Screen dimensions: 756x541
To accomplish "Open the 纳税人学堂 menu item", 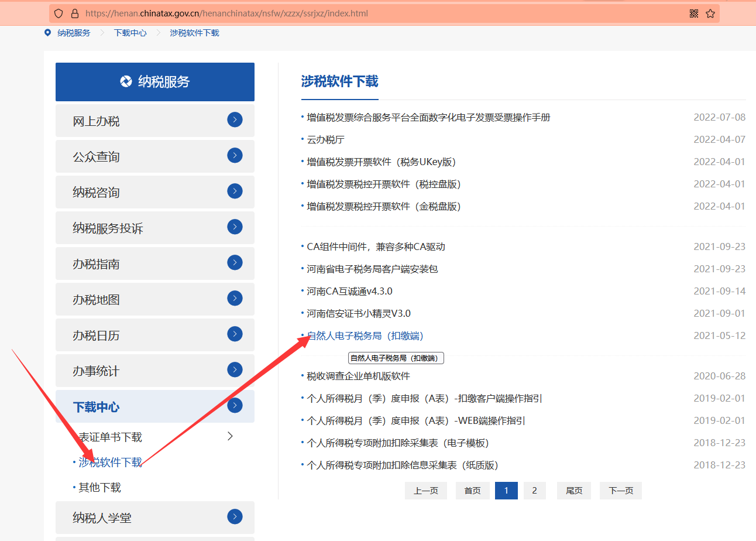I will pyautogui.click(x=155, y=518).
